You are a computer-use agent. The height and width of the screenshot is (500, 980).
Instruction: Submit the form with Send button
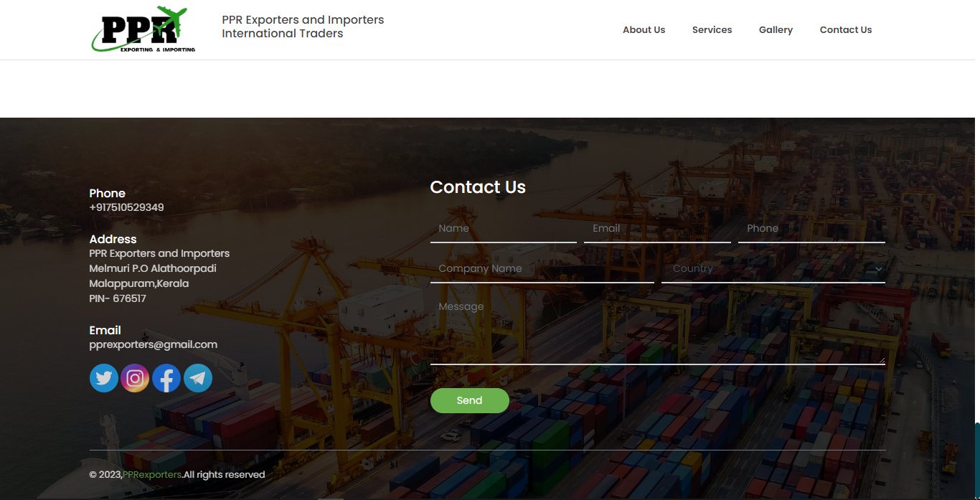tap(470, 400)
